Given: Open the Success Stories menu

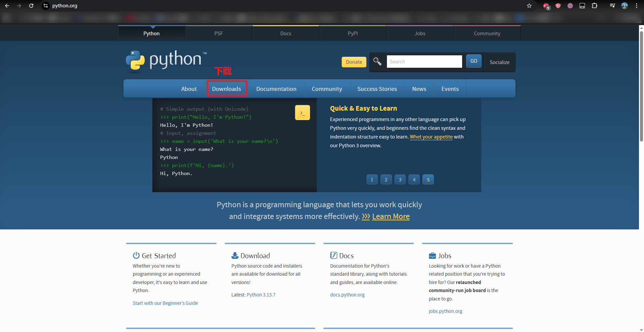Looking at the screenshot, I should coord(377,89).
